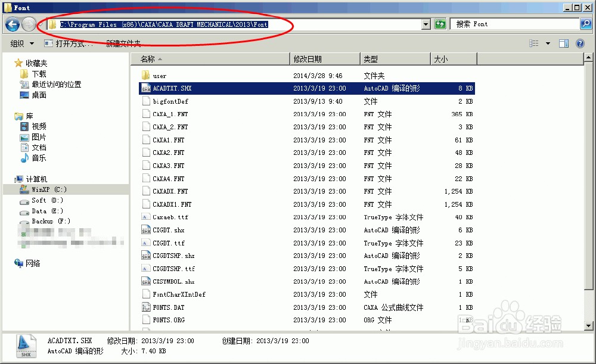Viewport: 596px width, 364px height.
Task: Change view with the view mode icon
Action: pos(533,43)
